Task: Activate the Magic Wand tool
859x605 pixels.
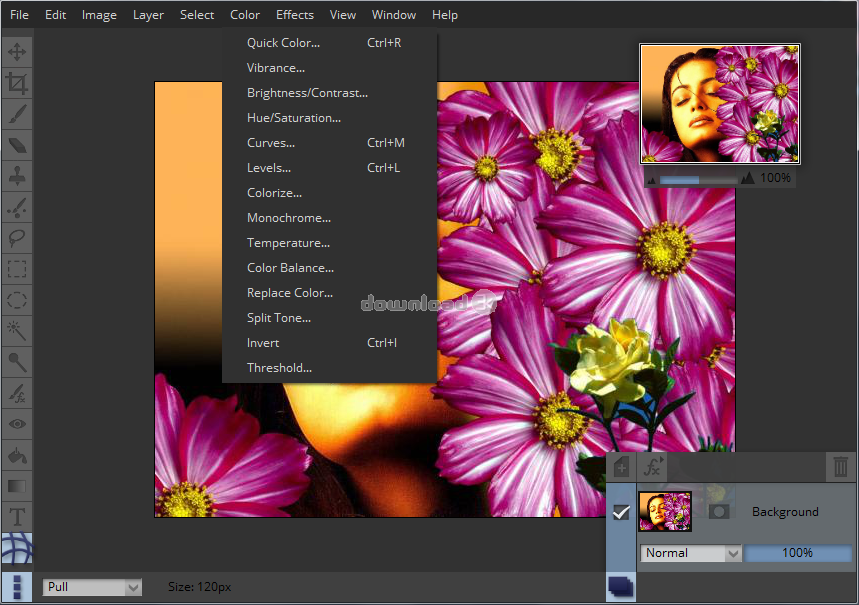Action: [17, 330]
